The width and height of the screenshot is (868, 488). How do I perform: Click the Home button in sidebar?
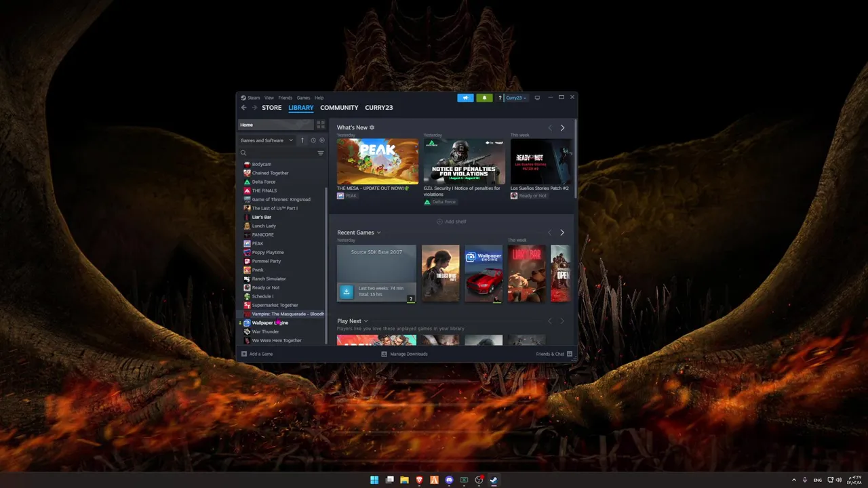click(276, 125)
